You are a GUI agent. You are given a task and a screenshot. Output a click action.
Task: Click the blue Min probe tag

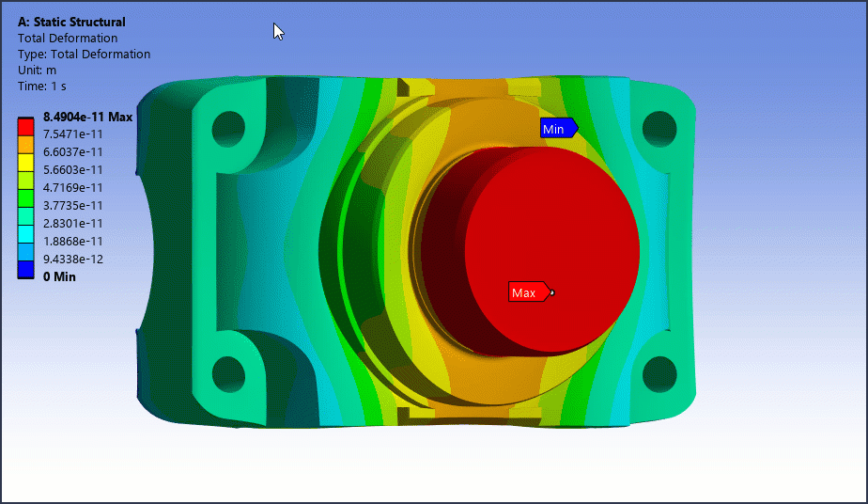point(555,129)
